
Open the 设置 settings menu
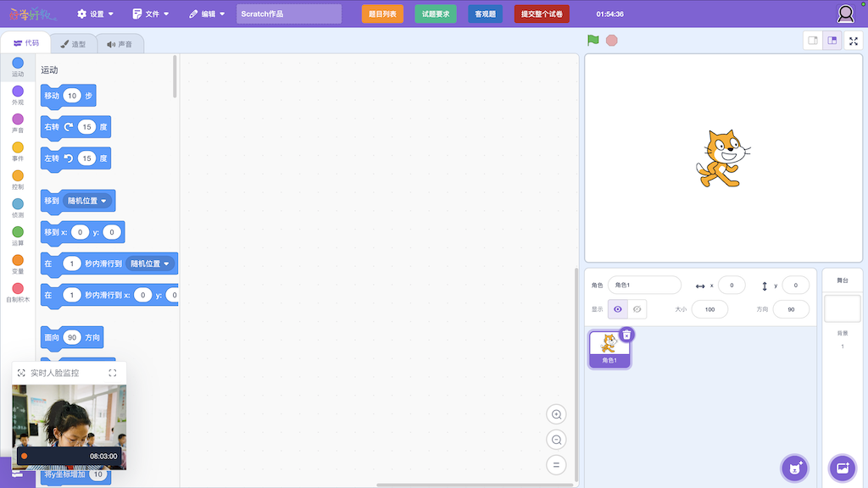pos(96,14)
